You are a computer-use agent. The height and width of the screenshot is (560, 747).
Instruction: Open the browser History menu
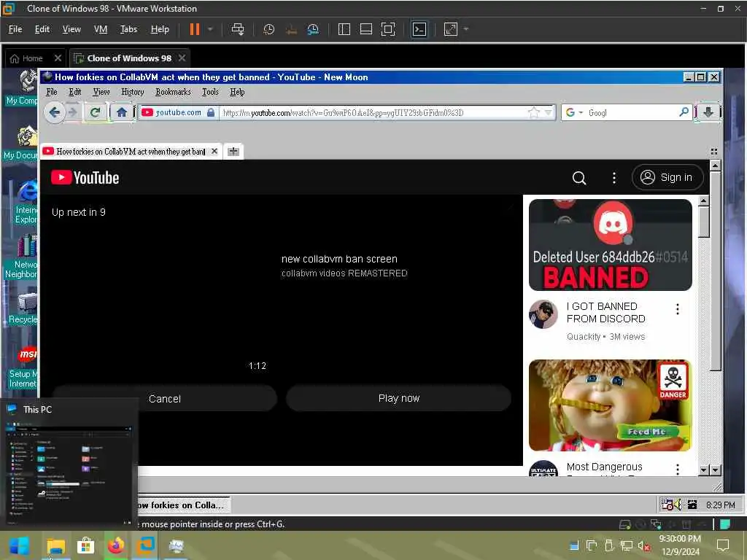click(133, 92)
